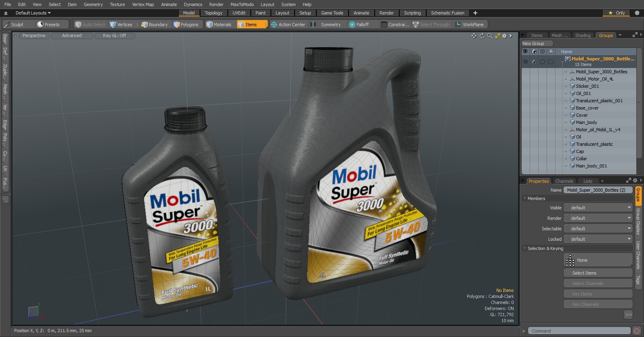Select the Sticker_001 item

click(587, 86)
